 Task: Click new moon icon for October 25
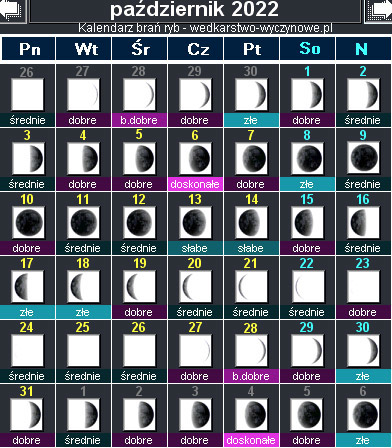(83, 351)
